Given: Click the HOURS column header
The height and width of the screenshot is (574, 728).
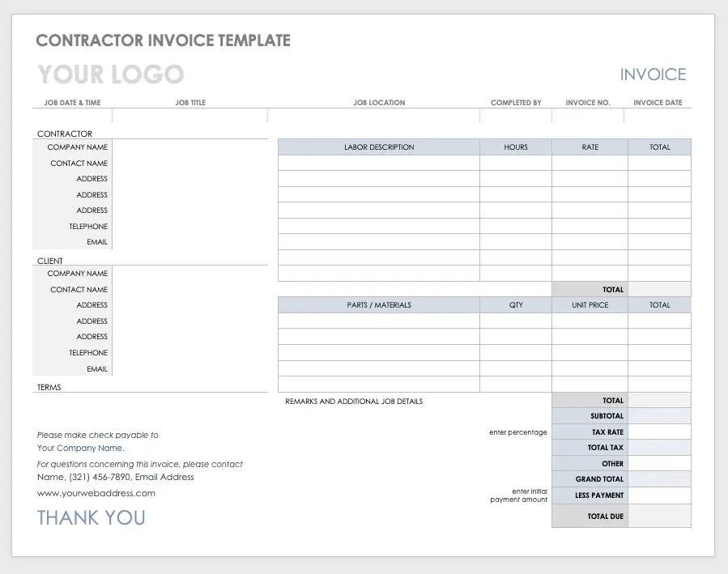Looking at the screenshot, I should click(x=516, y=147).
